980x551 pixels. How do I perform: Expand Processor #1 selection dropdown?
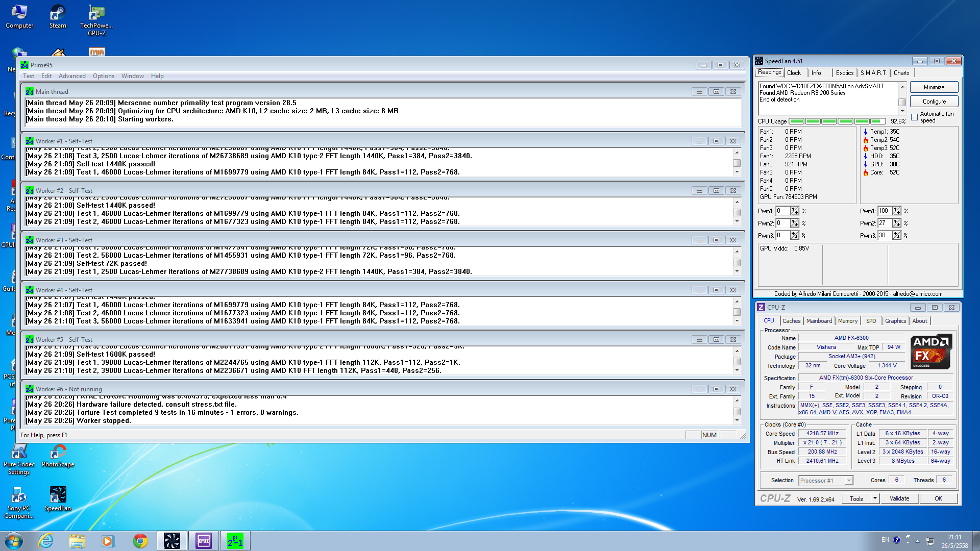(848, 481)
